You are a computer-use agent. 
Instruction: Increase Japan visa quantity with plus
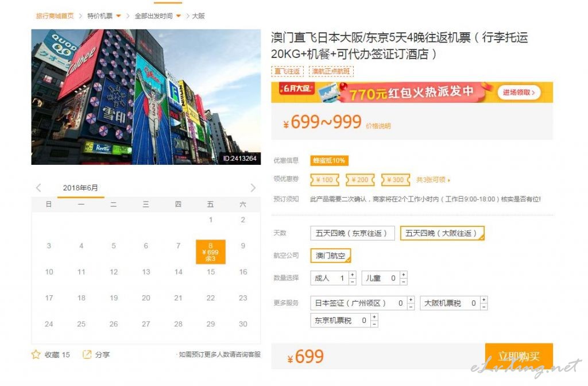pos(411,300)
